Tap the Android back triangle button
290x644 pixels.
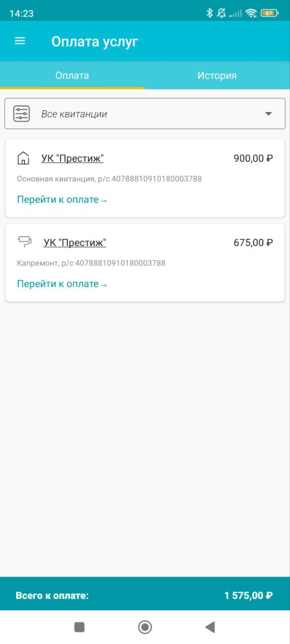click(x=210, y=626)
